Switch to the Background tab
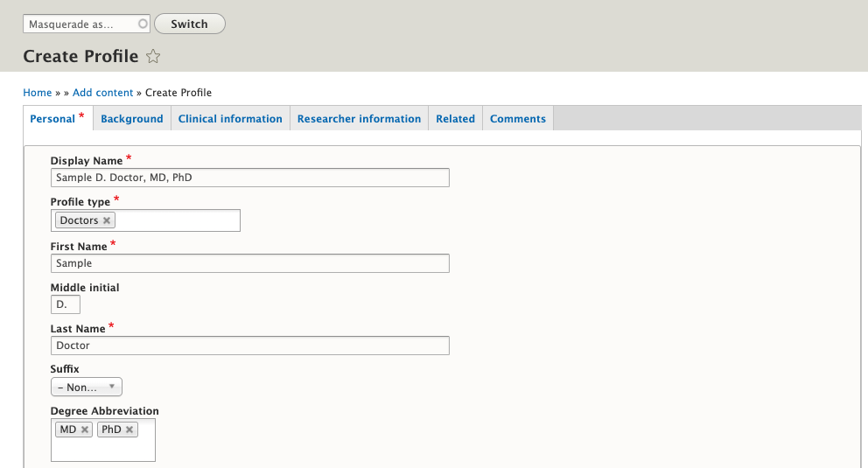This screenshot has height=468, width=868. click(x=131, y=119)
